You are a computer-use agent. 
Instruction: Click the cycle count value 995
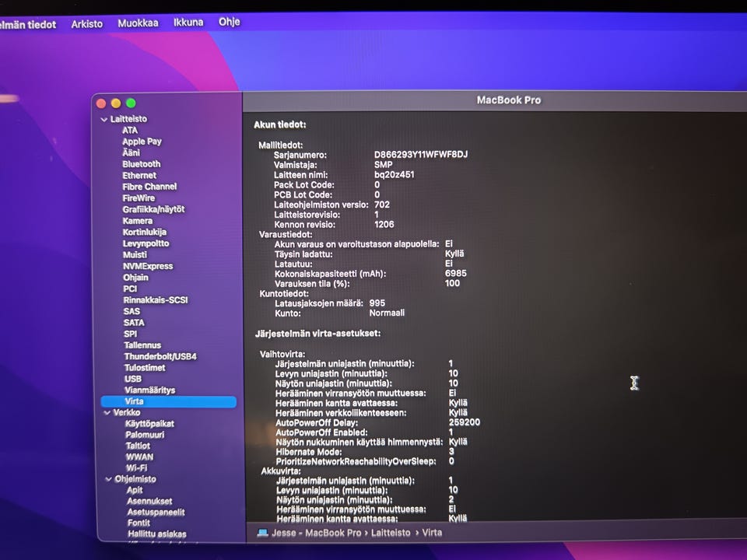pos(377,303)
